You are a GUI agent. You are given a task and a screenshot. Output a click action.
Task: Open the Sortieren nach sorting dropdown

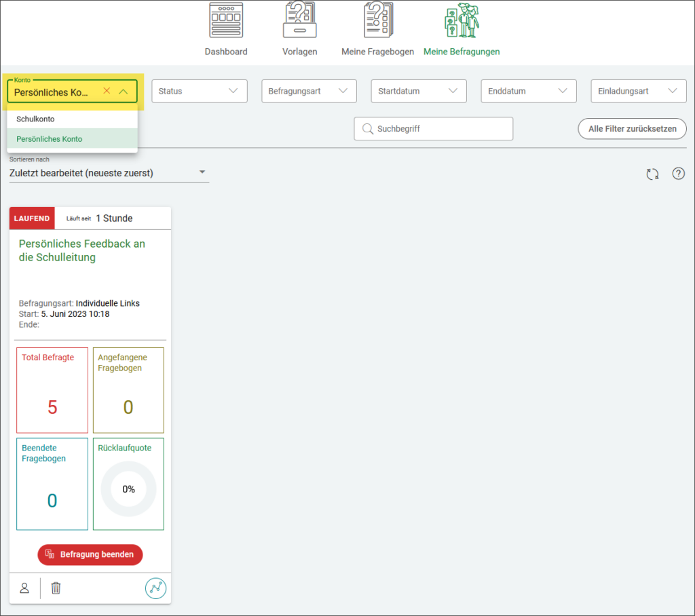coord(109,173)
